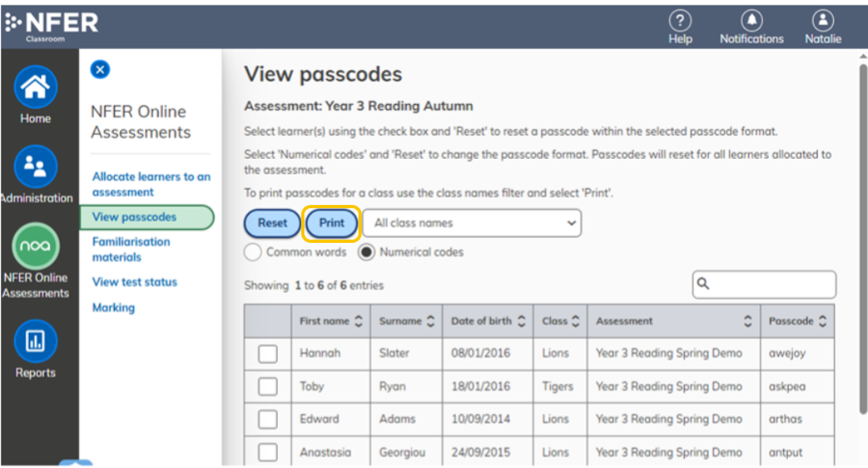Click the Tigers class cell
The image size is (868, 468).
(x=557, y=387)
